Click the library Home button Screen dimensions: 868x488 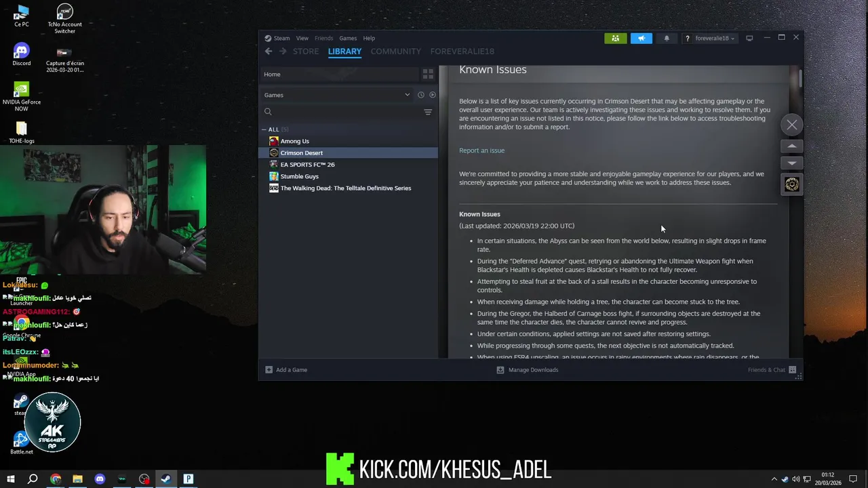[x=339, y=74]
